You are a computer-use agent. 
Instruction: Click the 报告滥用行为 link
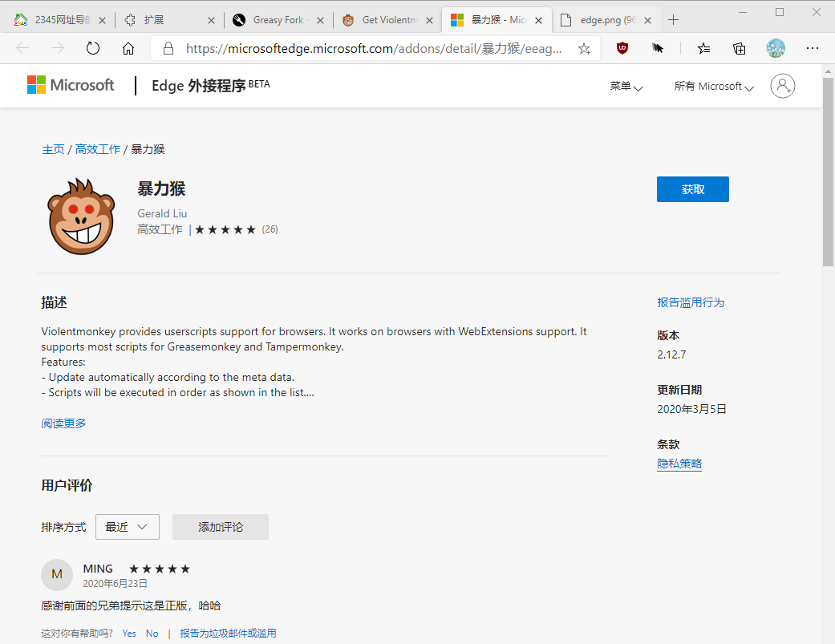pyautogui.click(x=691, y=302)
